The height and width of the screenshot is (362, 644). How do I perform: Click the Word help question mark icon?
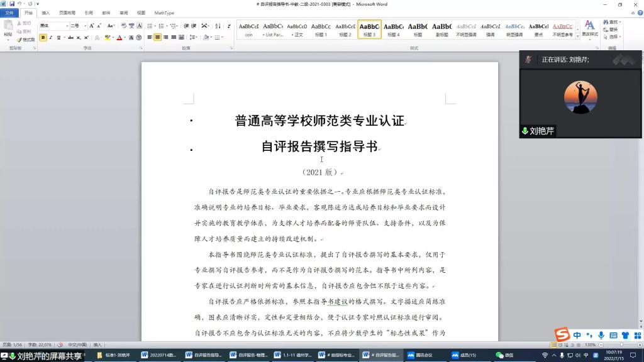click(x=638, y=13)
